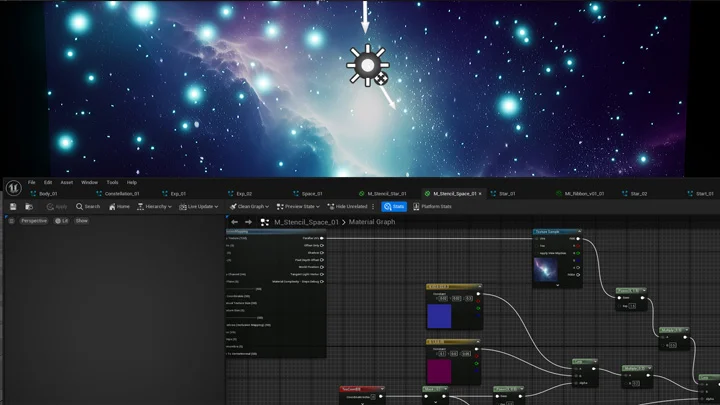Navigate forward in graph history
This screenshot has height=405, width=720.
point(248,222)
